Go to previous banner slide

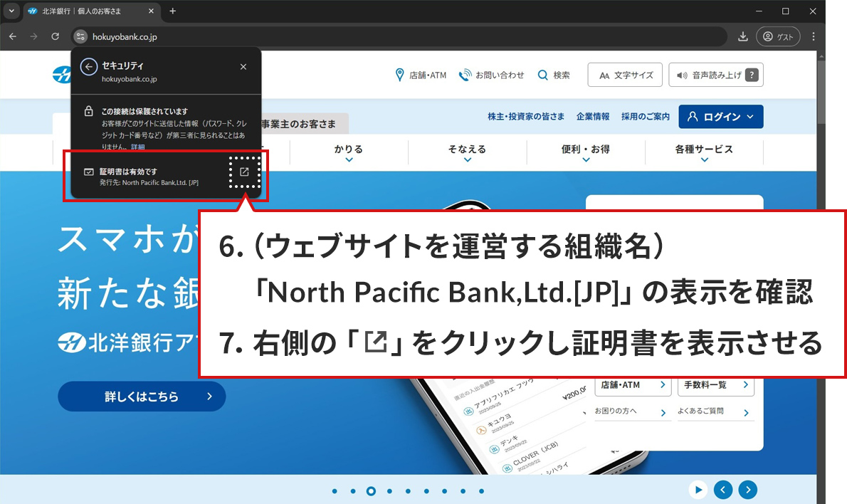point(722,490)
